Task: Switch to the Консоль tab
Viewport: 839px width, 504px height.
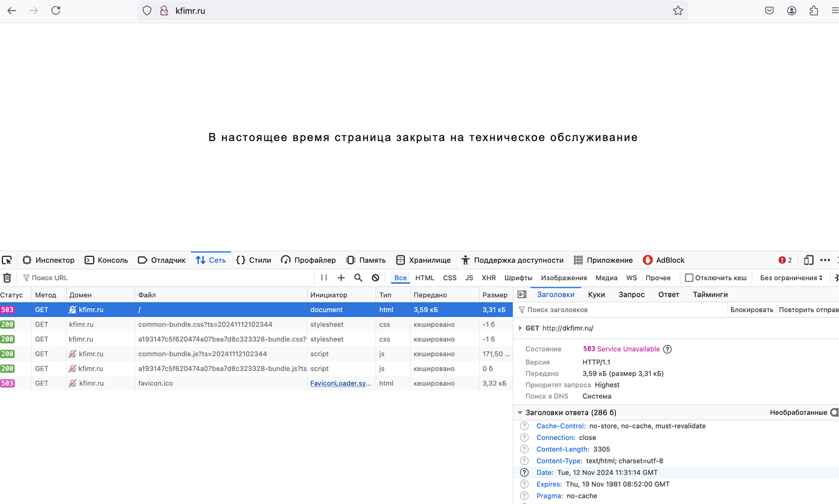Action: tap(106, 260)
